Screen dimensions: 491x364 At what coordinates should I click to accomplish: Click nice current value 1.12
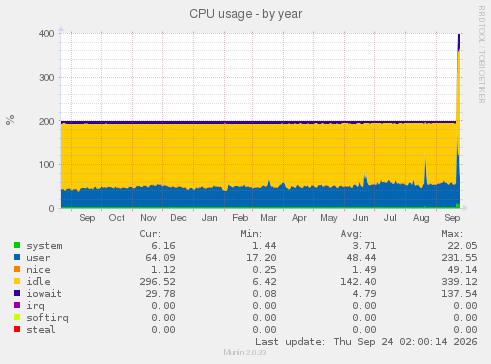coord(163,270)
